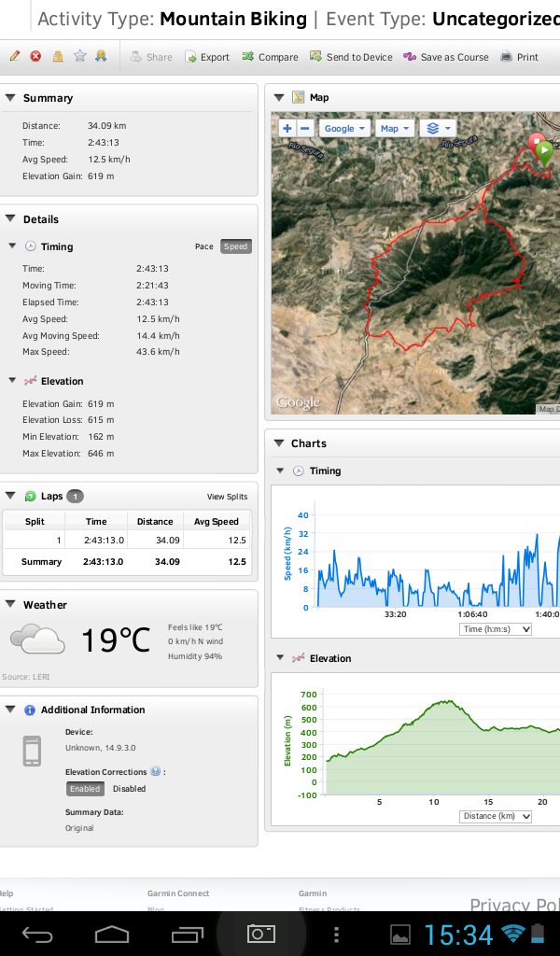The height and width of the screenshot is (956, 560).
Task: Tap the screenshot camera button
Action: pyautogui.click(x=260, y=934)
